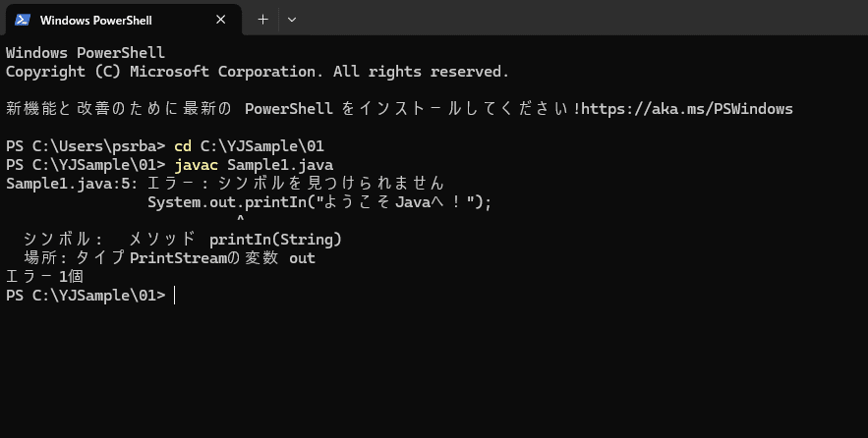The image size is (868, 438).
Task: Click the エラー1個 error count line
Action: (x=44, y=277)
